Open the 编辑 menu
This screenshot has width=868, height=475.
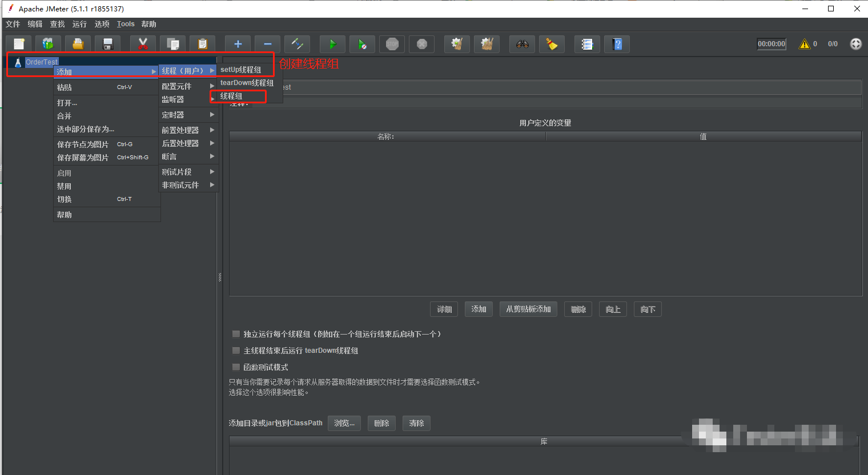click(35, 24)
